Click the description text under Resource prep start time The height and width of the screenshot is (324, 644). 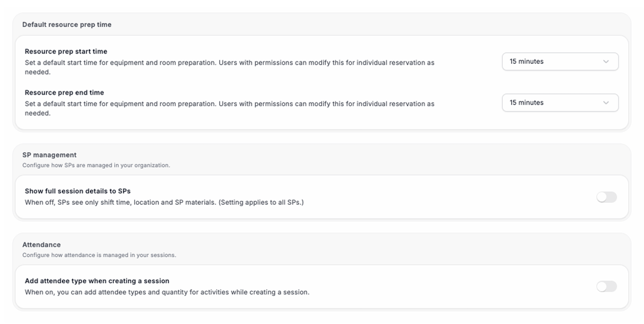tap(230, 67)
